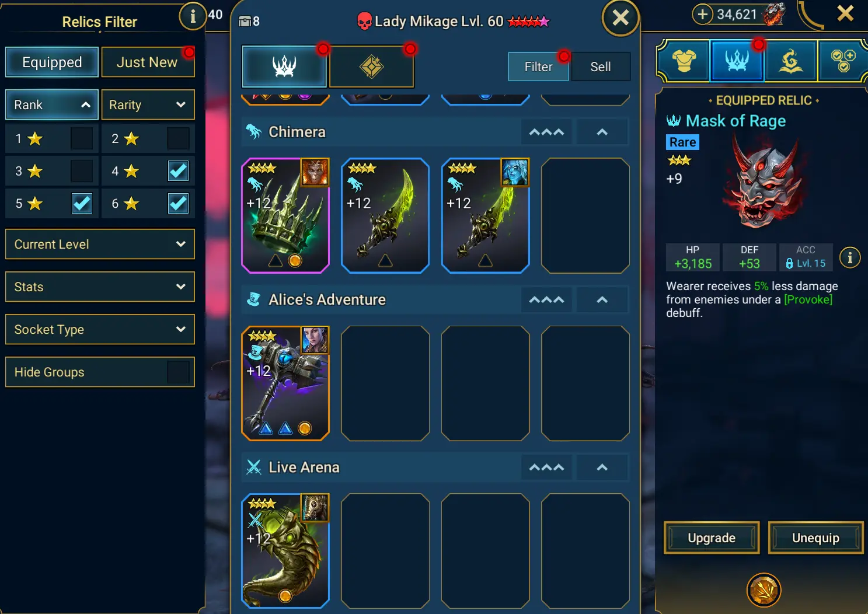868x614 pixels.
Task: Click the round gold emblem below Upgrade
Action: tap(764, 590)
